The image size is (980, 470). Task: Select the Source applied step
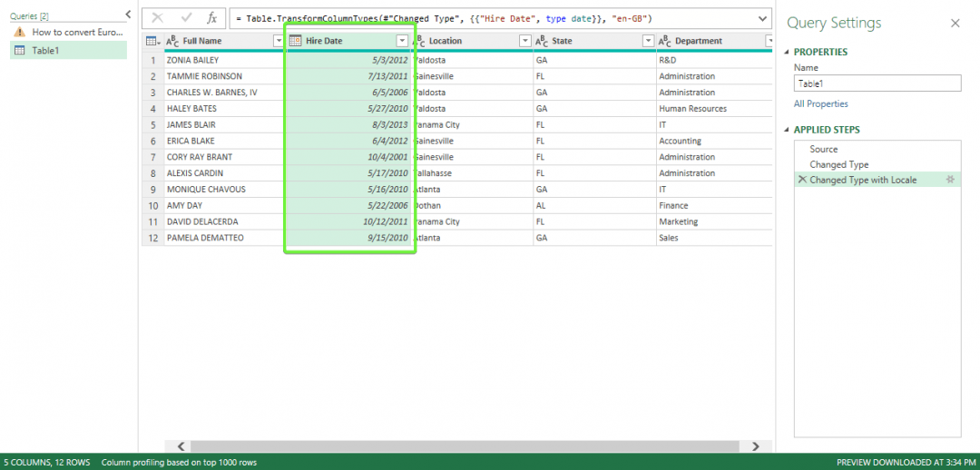point(877,150)
